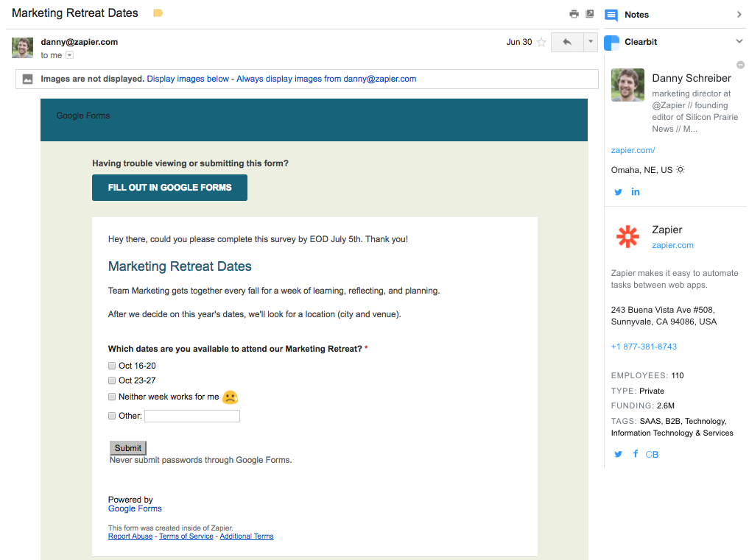
Task: Call the +1 877-381-8743 number link
Action: 644,347
